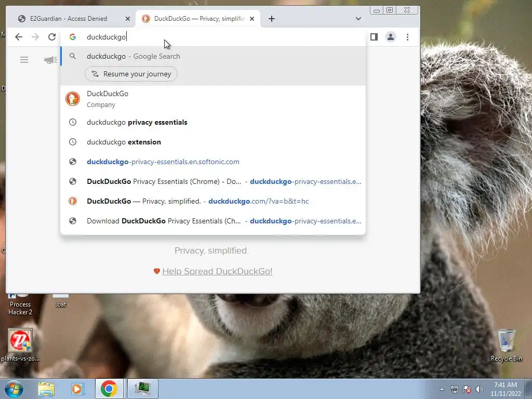The width and height of the screenshot is (532, 399).
Task: Open Chrome side panel icon
Action: click(374, 37)
